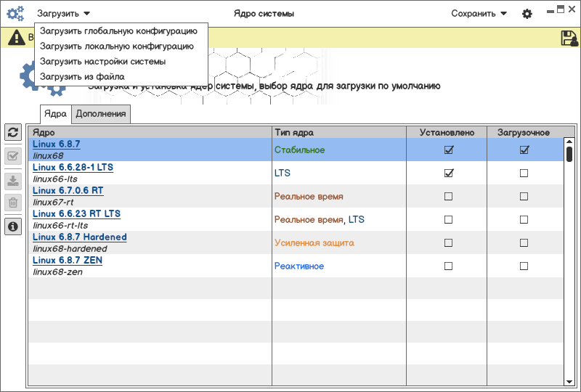This screenshot has width=581, height=392.
Task: Click the refresh kernel list icon
Action: (x=12, y=132)
